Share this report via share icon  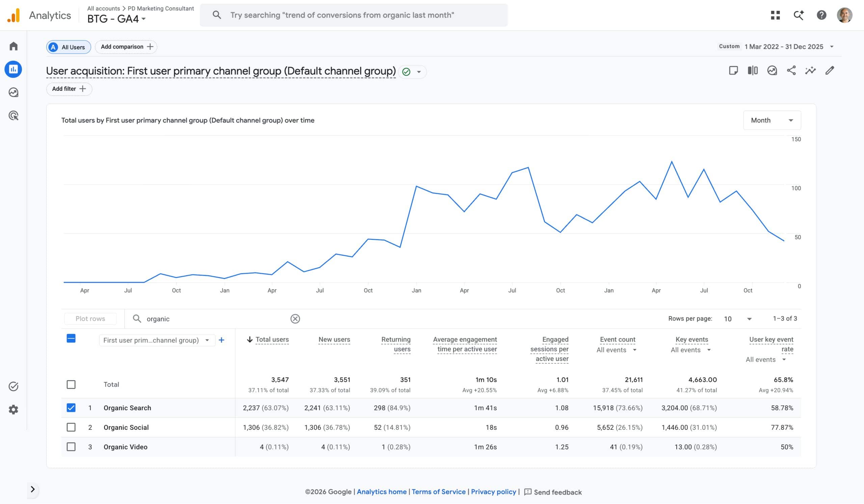tap(791, 71)
